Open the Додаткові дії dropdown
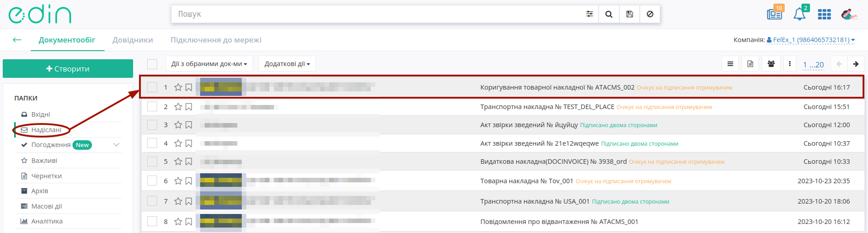The height and width of the screenshot is (233, 868). coord(287,64)
